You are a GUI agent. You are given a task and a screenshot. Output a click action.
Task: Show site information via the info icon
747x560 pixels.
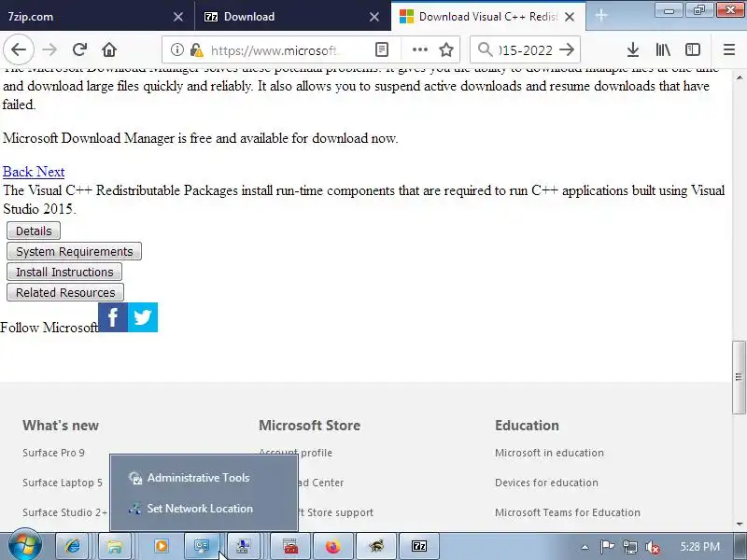176,49
